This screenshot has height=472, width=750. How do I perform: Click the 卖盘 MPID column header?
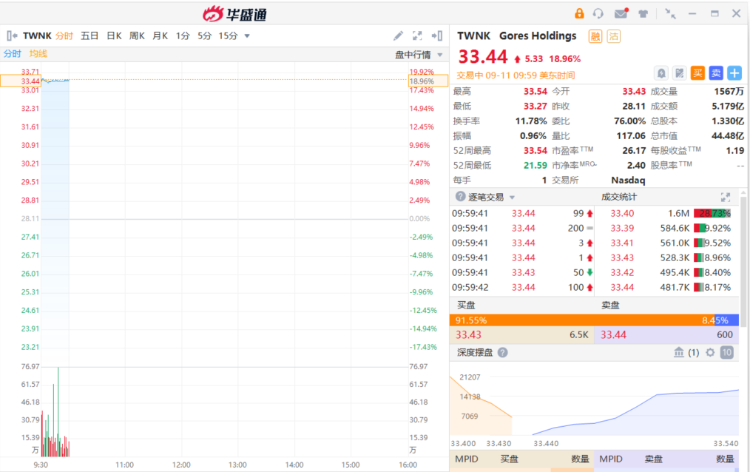point(611,459)
